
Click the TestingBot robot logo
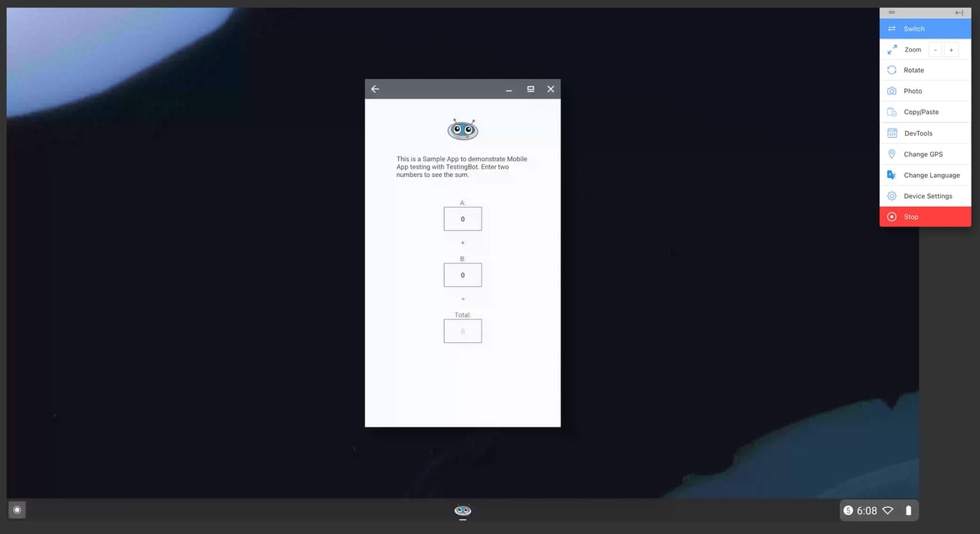[x=462, y=129]
